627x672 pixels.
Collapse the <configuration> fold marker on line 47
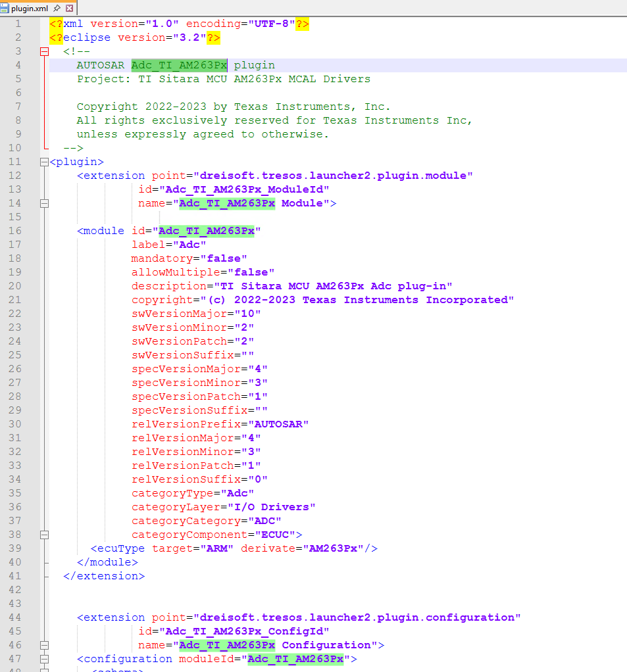coord(44,659)
